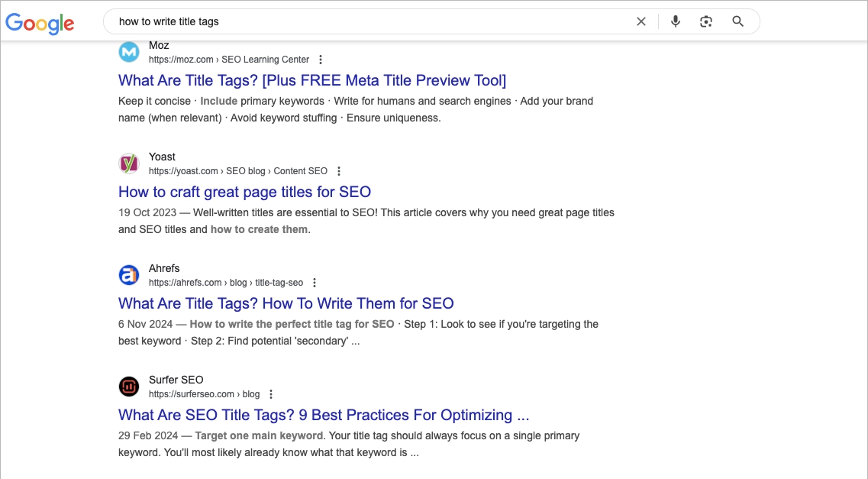Viewport: 868px width, 479px height.
Task: Click the Google logo
Action: pos(40,24)
